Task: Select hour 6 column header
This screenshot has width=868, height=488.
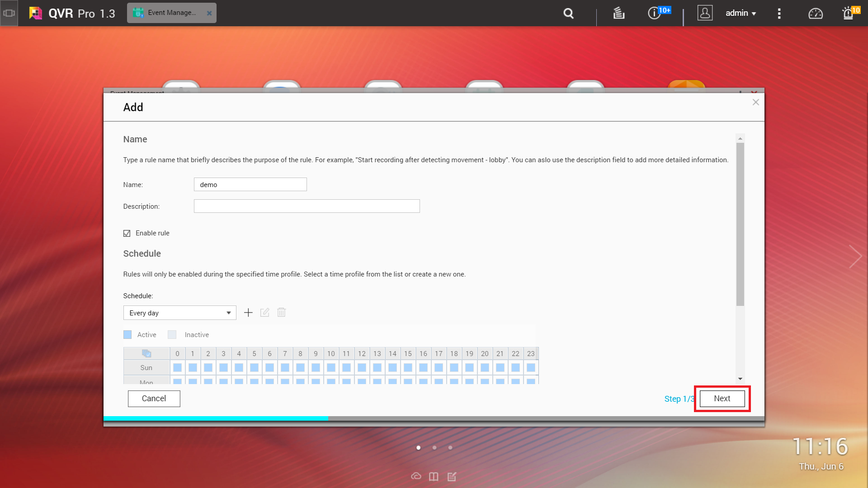Action: pos(269,353)
